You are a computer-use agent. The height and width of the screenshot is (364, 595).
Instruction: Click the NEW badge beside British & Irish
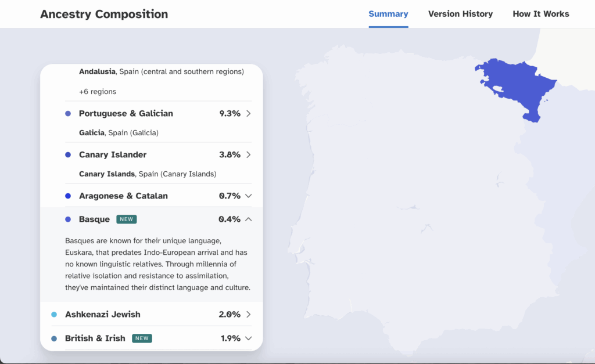142,338
